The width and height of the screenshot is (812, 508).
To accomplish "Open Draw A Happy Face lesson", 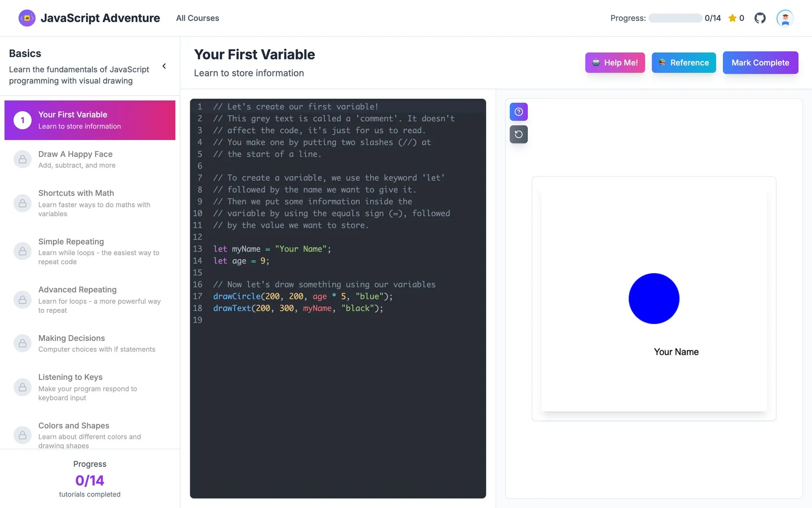I will coord(90,159).
